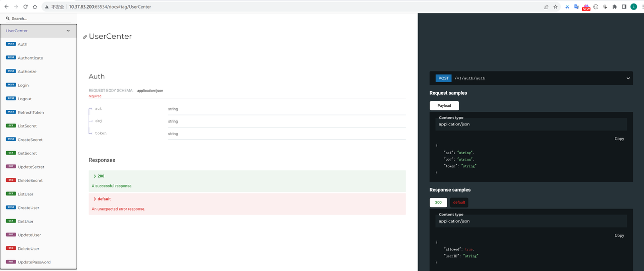
Task: Expand the 200 successful response section
Action: (99, 176)
